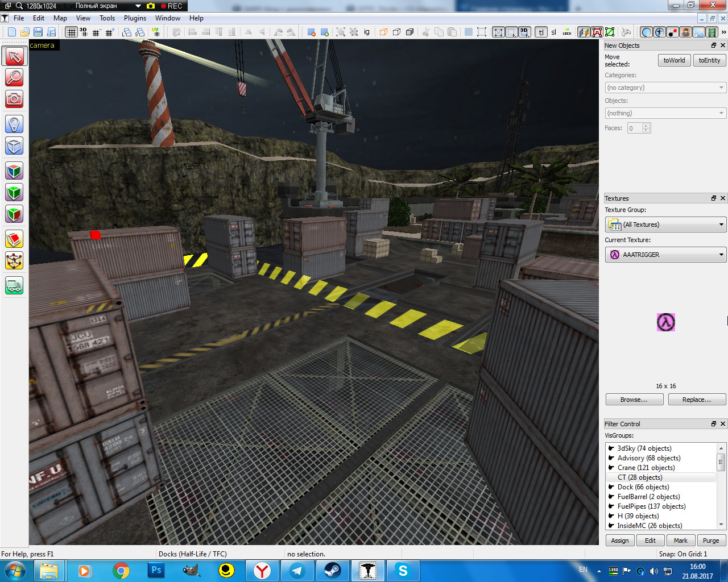Save the map with the floppy icon

pos(38,32)
